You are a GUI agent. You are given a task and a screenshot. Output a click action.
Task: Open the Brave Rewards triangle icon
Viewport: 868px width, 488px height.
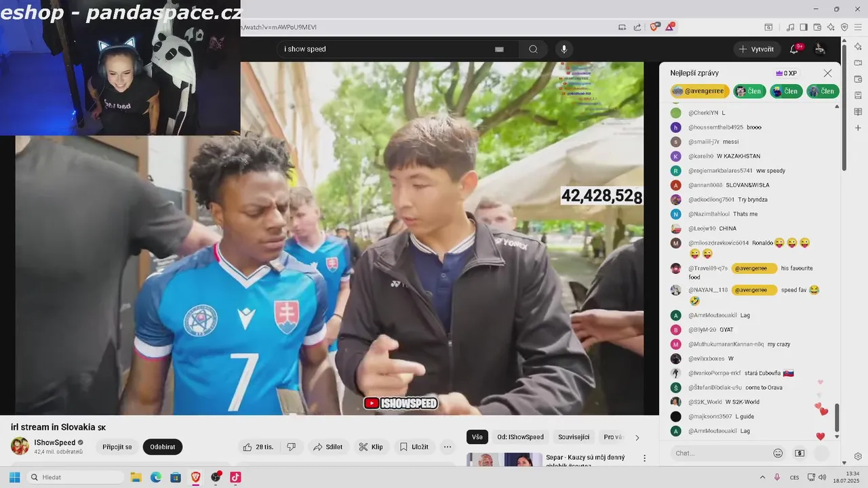pyautogui.click(x=670, y=27)
